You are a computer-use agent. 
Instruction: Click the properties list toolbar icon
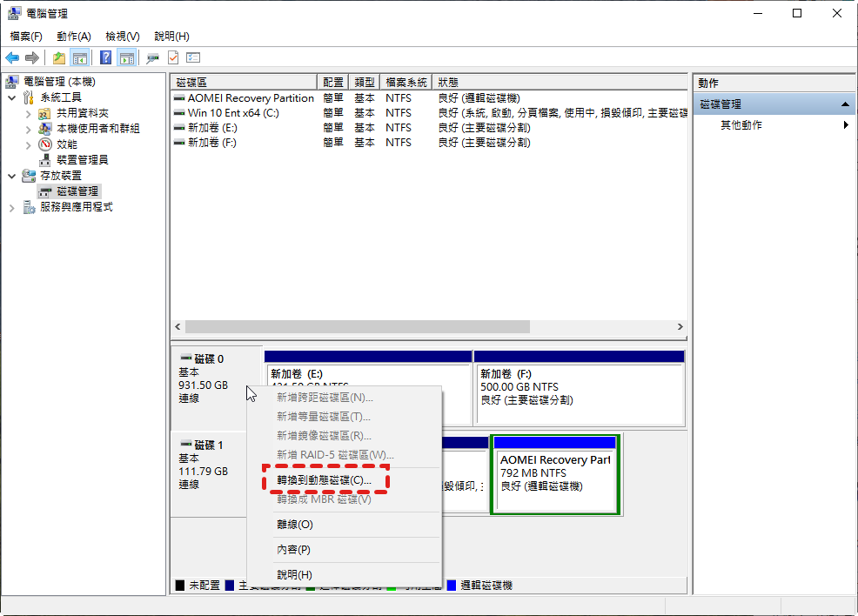click(193, 57)
